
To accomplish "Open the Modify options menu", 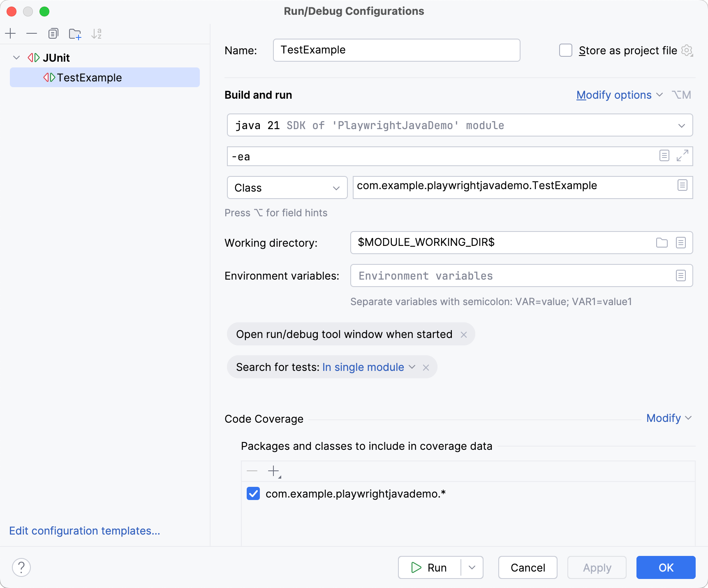I will click(x=619, y=95).
